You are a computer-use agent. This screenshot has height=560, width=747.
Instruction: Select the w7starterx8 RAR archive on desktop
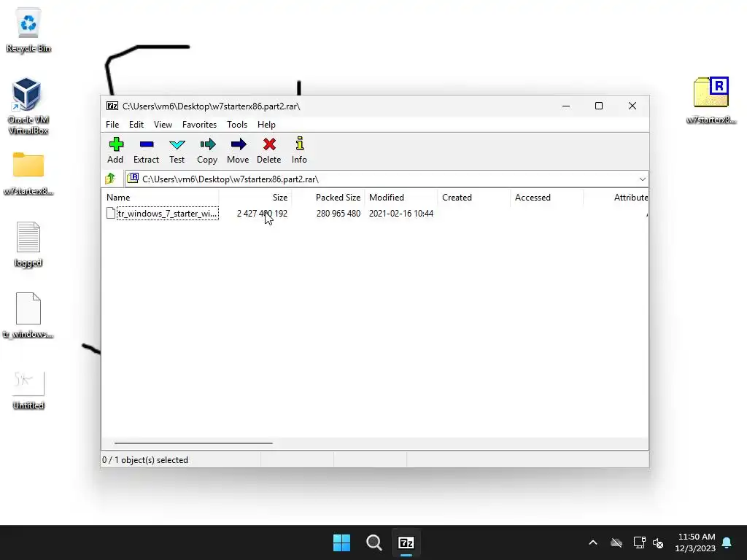coord(711,101)
